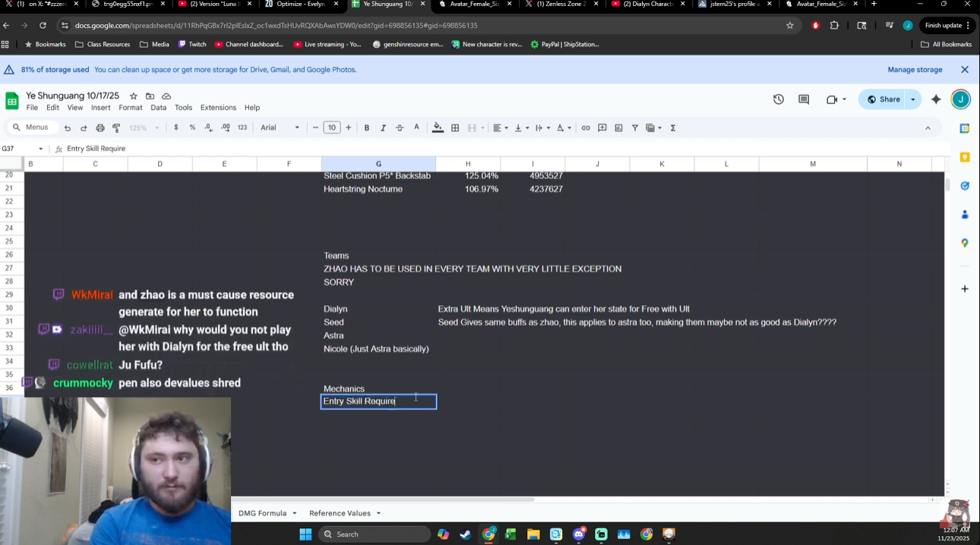980x545 pixels.
Task: Open the text color picker
Action: pyautogui.click(x=416, y=128)
